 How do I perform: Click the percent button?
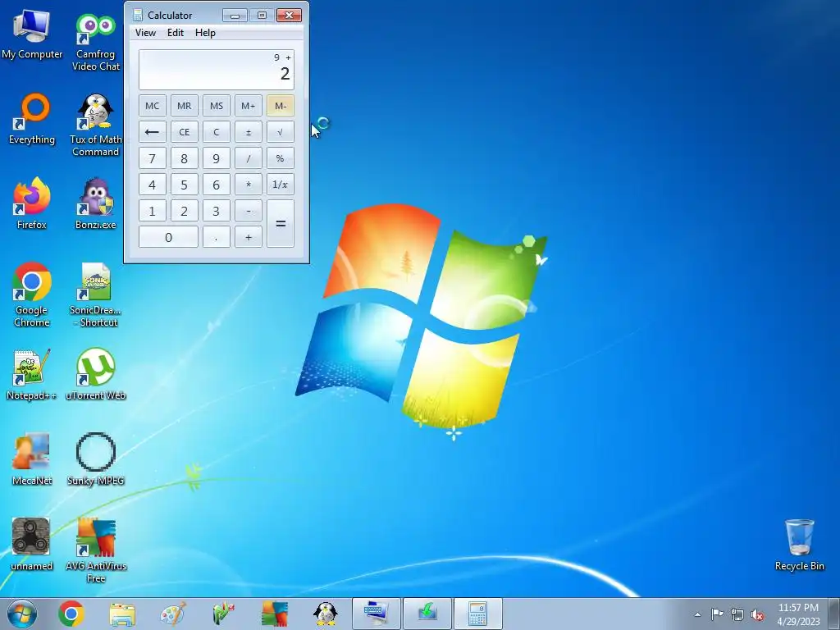point(281,158)
